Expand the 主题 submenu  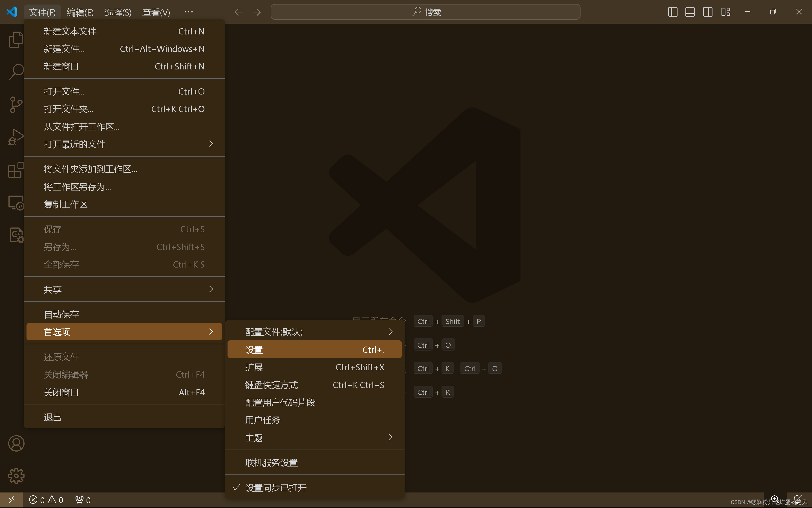314,438
